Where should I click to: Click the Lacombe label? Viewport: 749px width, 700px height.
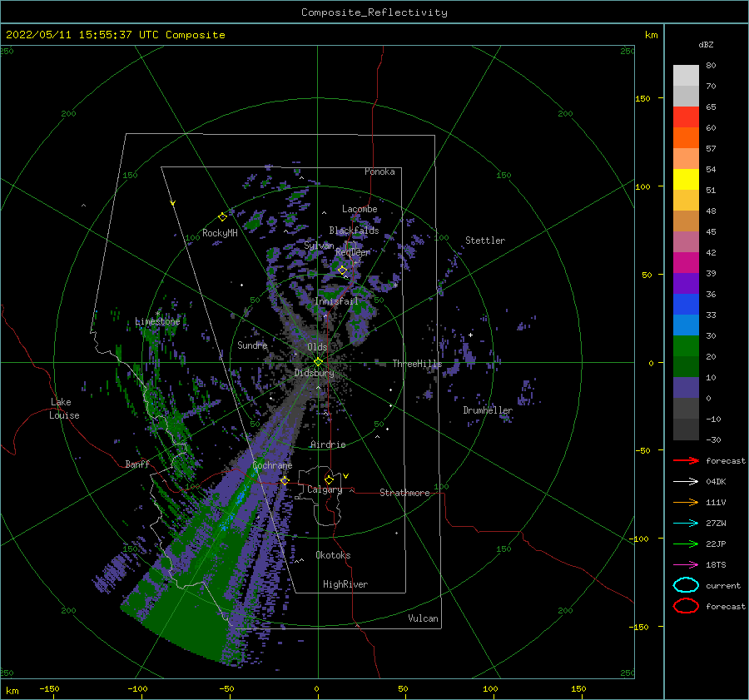[360, 209]
